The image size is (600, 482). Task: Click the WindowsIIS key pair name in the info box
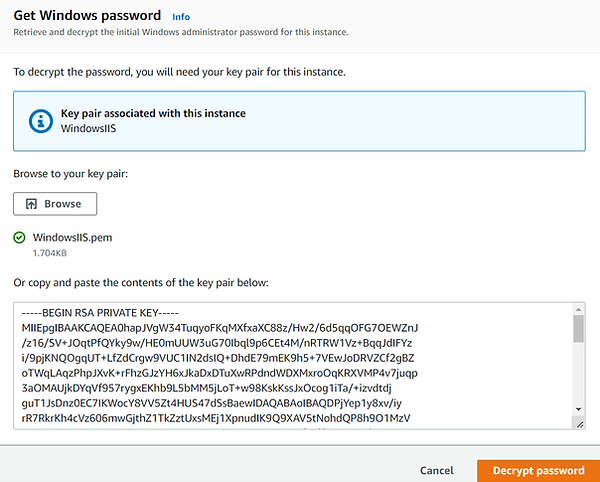(88, 128)
